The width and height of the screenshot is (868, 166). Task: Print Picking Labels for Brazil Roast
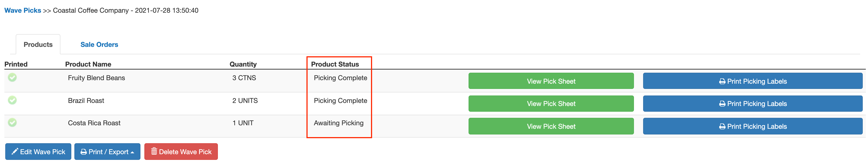[x=752, y=104]
